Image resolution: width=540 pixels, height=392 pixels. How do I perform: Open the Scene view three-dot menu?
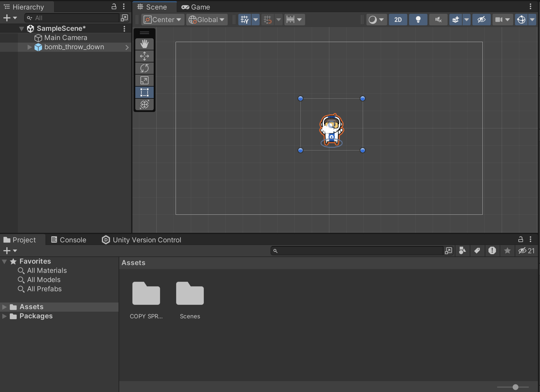coord(530,6)
